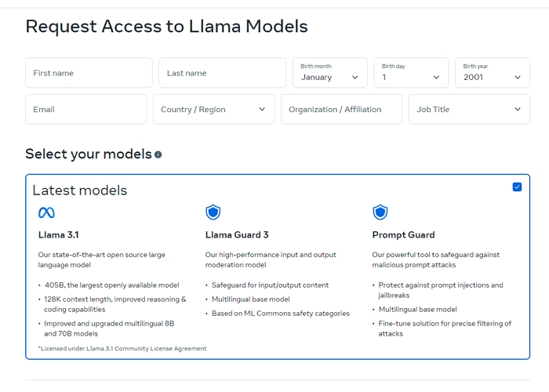The width and height of the screenshot is (549, 392).
Task: Click '405B, the largest openly available model'
Action: [111, 285]
